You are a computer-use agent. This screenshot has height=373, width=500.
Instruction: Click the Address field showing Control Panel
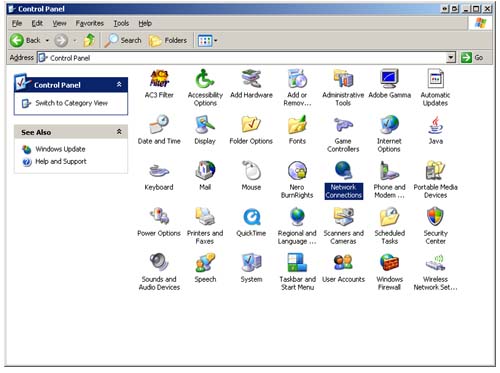[242, 58]
